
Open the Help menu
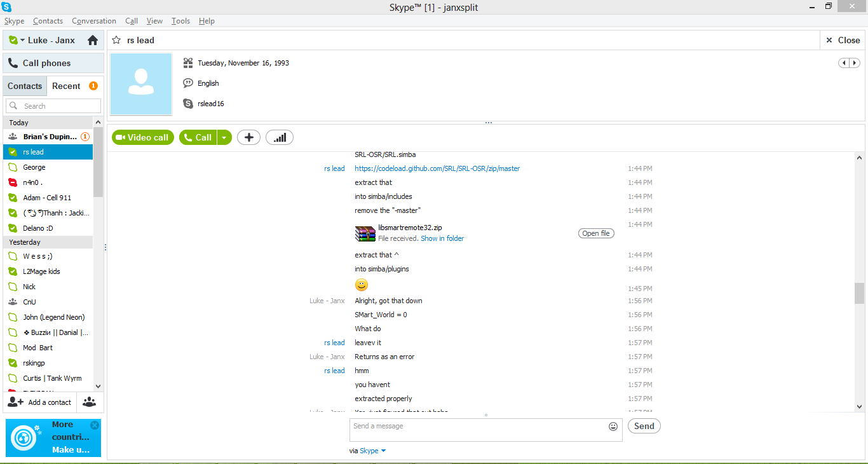[x=207, y=21]
